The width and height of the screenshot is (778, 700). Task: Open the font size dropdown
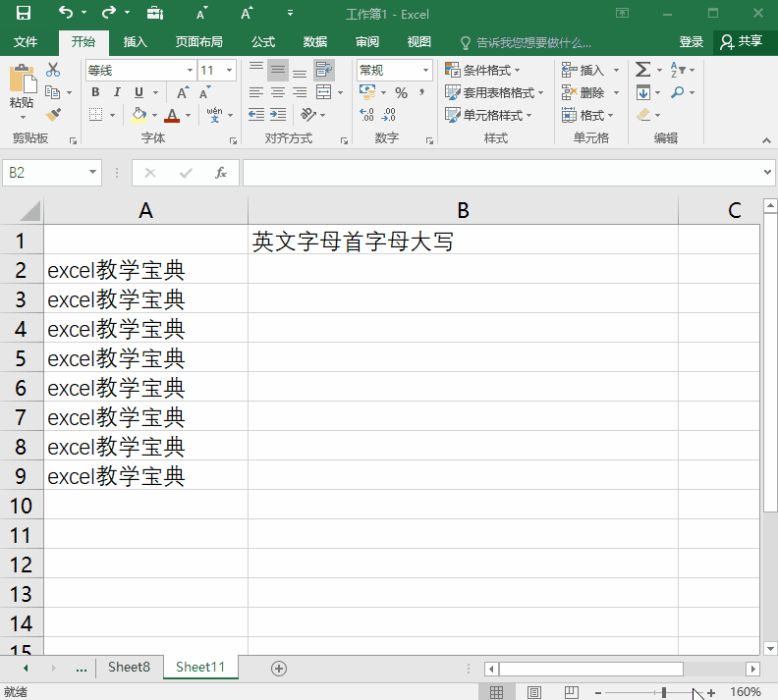click(229, 70)
